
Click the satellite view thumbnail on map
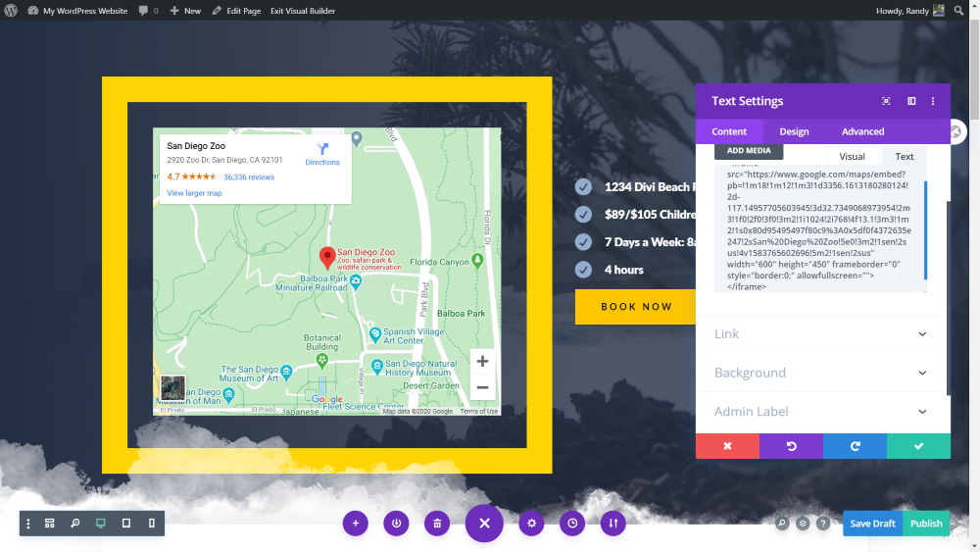point(172,387)
